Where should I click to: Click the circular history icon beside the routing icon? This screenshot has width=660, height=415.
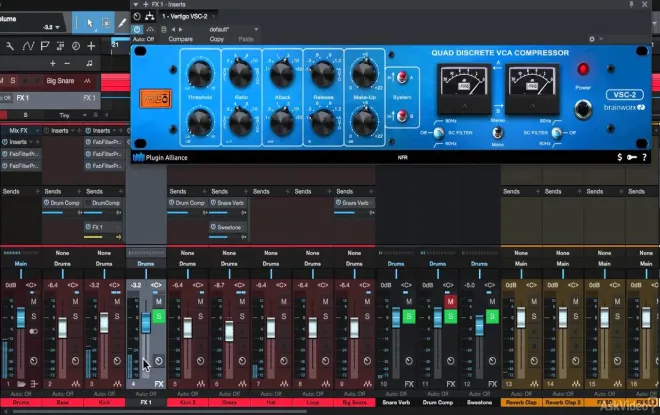point(137,16)
